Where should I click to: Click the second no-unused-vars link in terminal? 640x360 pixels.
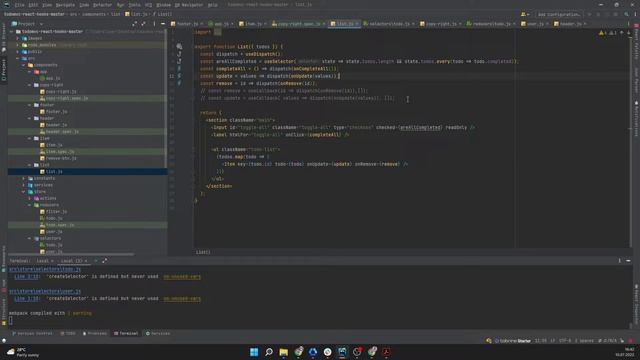coord(182,299)
